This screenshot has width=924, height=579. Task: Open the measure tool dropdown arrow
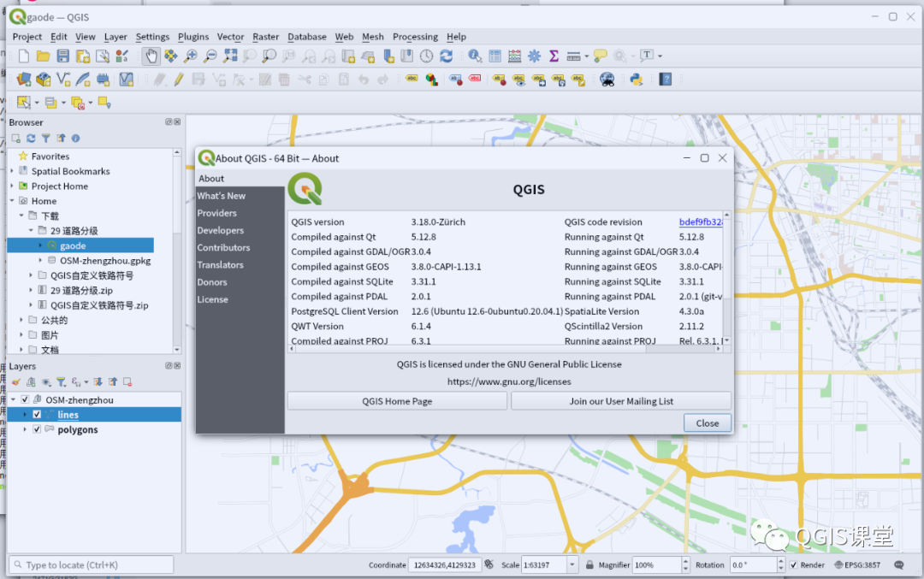tap(586, 56)
